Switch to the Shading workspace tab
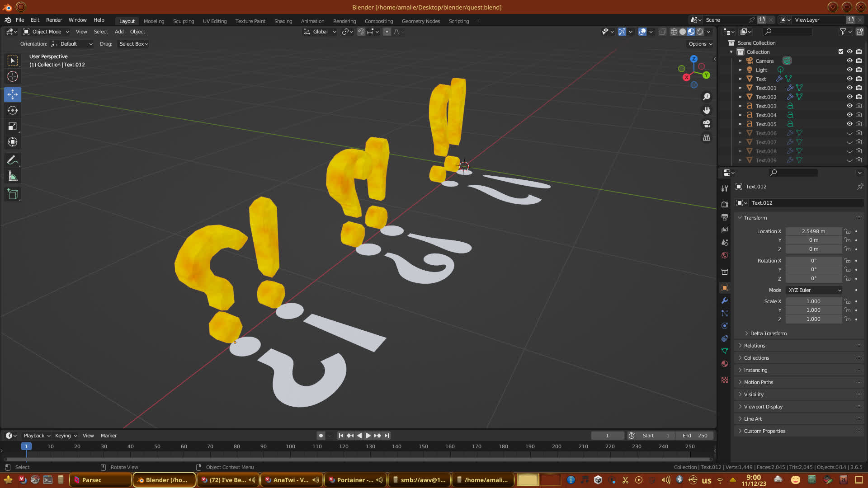Image resolution: width=868 pixels, height=488 pixels. [283, 21]
